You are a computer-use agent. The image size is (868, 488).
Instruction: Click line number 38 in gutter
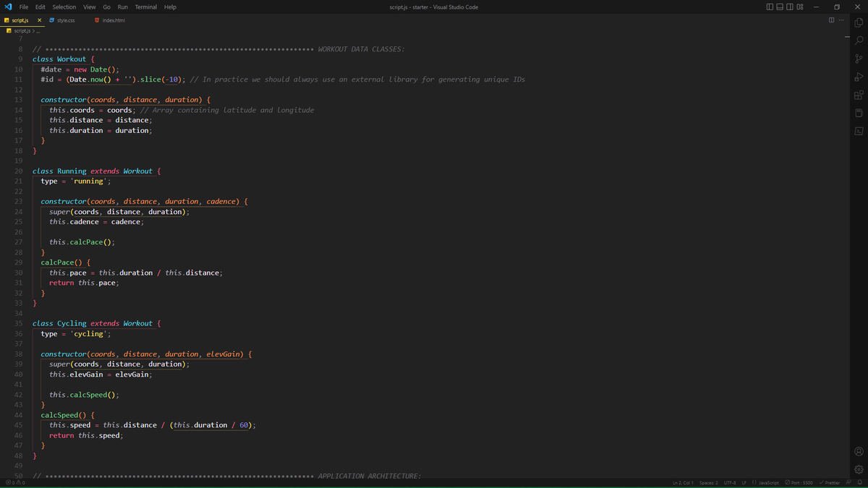tap(18, 354)
